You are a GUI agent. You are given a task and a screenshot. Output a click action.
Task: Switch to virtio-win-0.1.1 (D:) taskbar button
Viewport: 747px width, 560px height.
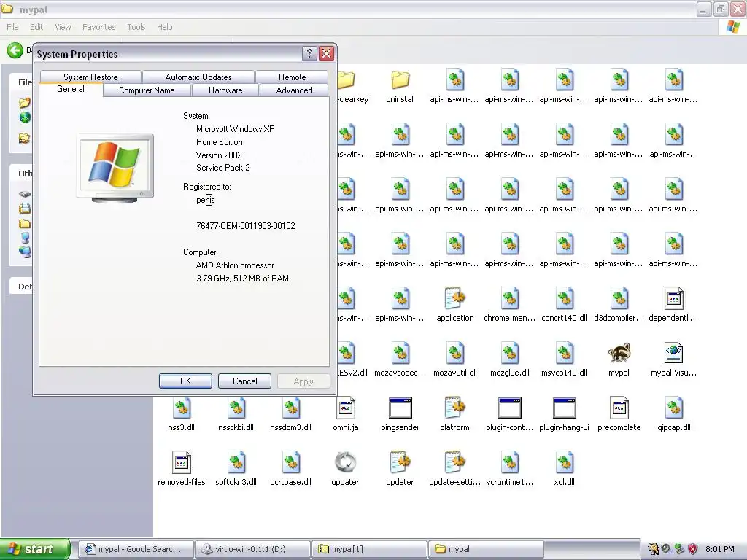(x=253, y=549)
